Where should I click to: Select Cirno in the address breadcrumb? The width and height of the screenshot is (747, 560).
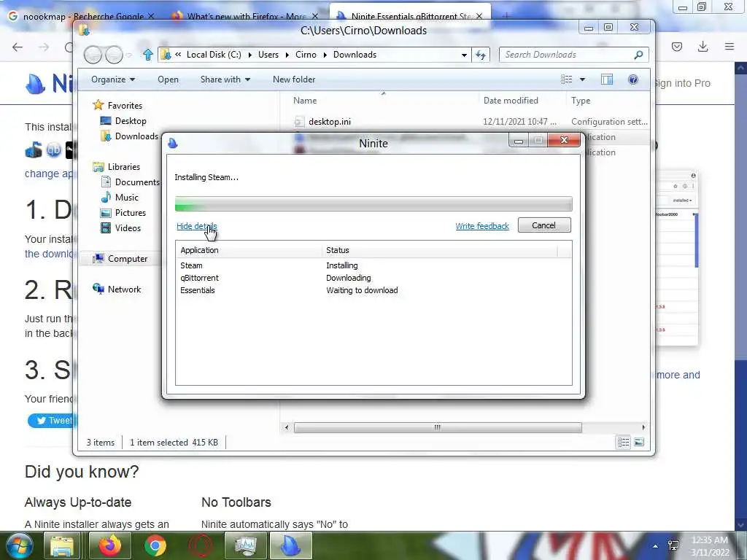click(306, 55)
